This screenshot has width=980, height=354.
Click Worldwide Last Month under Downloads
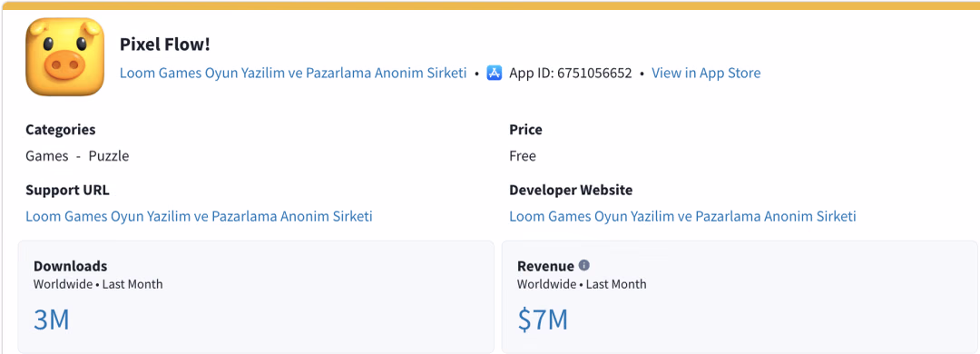(x=98, y=284)
